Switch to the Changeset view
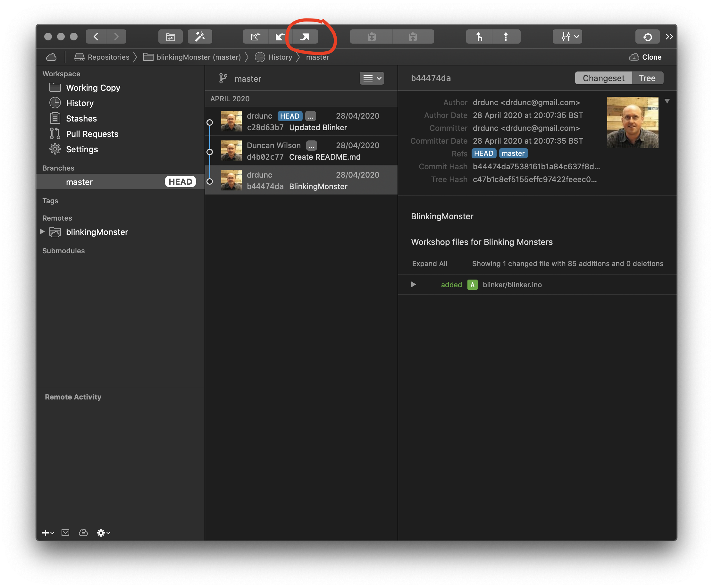Image resolution: width=713 pixels, height=588 pixels. 603,78
